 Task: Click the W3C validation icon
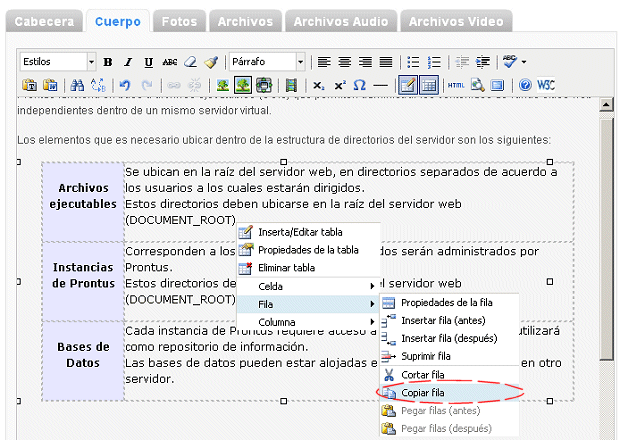(x=546, y=85)
